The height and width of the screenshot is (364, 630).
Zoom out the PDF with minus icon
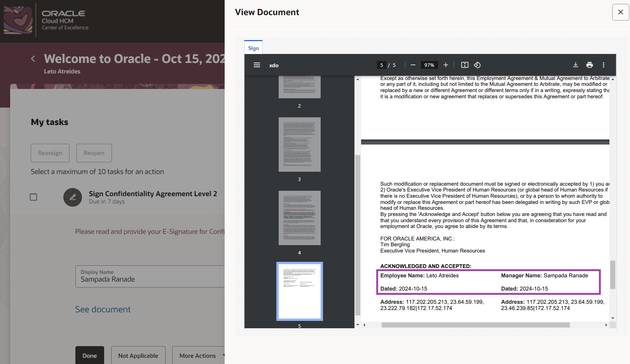pos(413,65)
